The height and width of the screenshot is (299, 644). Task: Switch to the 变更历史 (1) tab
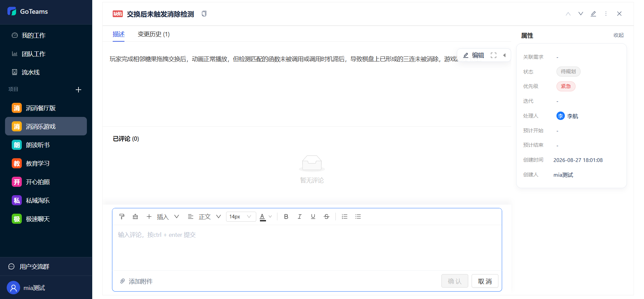click(154, 34)
